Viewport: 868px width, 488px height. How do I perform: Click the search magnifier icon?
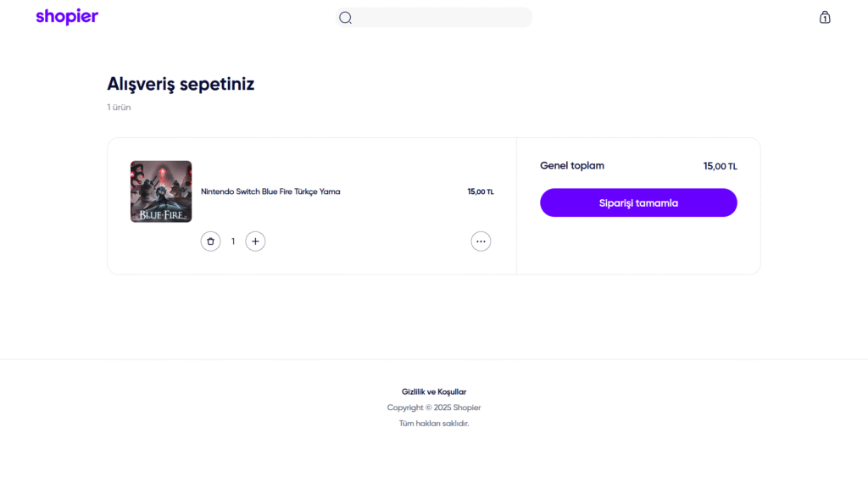345,18
